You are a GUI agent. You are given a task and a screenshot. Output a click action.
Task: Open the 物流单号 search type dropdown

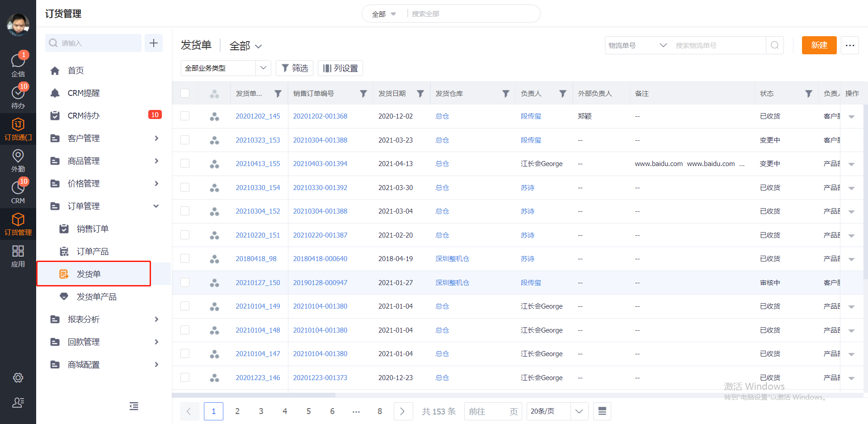(637, 45)
